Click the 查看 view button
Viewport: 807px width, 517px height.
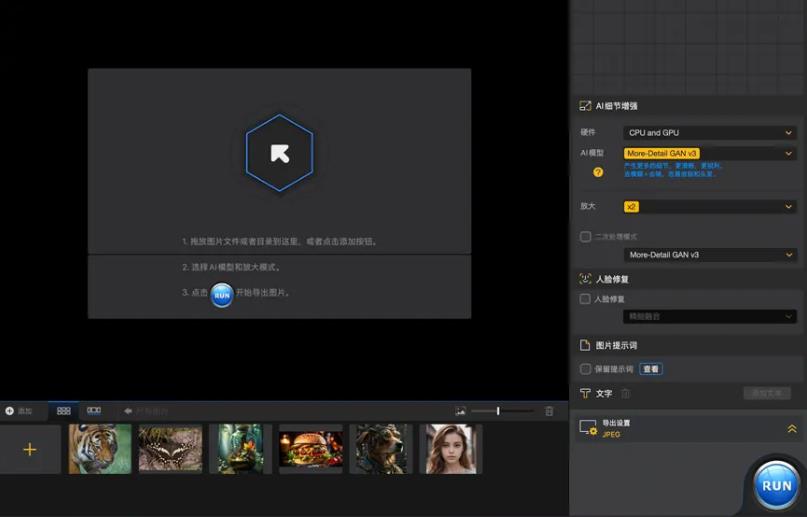[651, 369]
